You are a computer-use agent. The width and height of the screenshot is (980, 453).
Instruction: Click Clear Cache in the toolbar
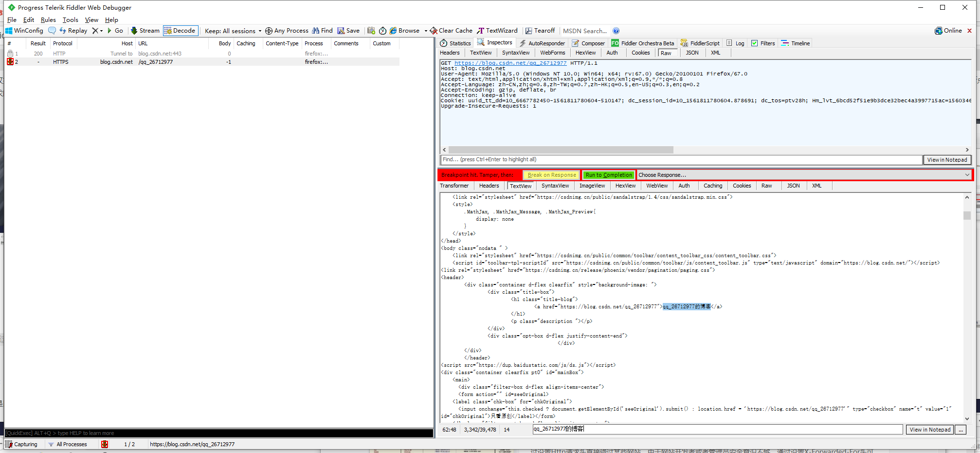[451, 31]
